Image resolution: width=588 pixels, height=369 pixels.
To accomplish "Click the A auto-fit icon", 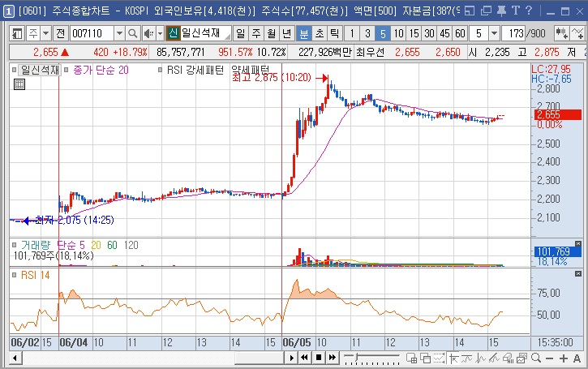I will coord(577,358).
